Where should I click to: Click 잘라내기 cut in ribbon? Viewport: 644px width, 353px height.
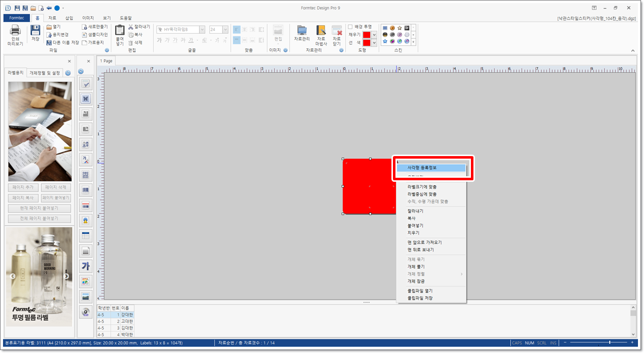pyautogui.click(x=139, y=27)
